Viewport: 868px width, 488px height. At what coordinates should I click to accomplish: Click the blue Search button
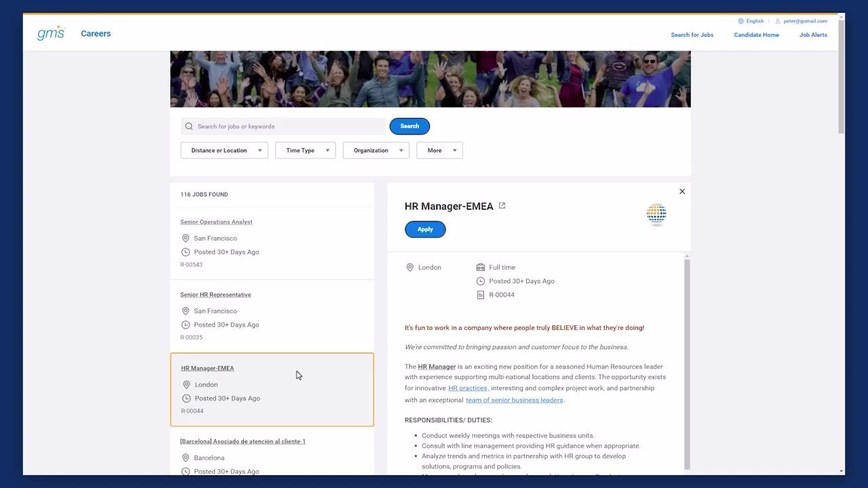410,126
